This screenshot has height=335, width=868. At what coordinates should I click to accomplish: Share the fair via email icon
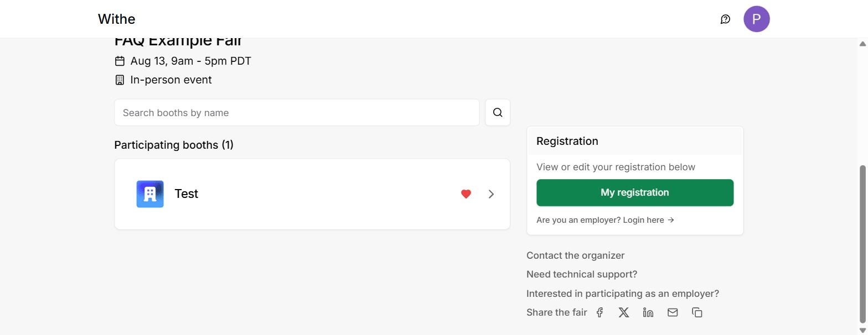coord(673,312)
